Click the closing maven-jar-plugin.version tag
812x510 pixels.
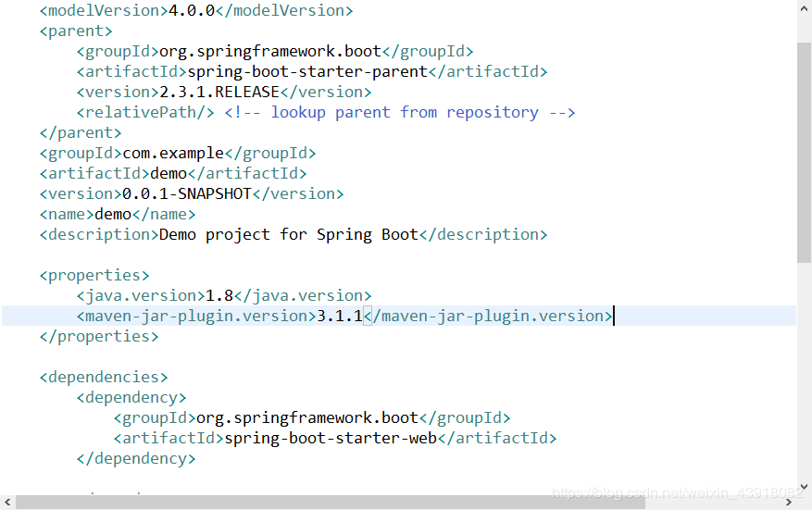(x=488, y=316)
